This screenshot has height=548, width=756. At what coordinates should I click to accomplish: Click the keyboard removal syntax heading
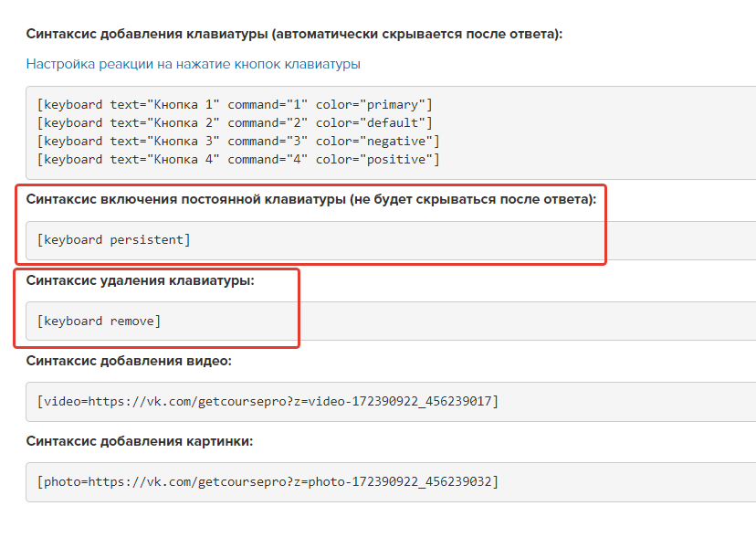click(x=140, y=280)
